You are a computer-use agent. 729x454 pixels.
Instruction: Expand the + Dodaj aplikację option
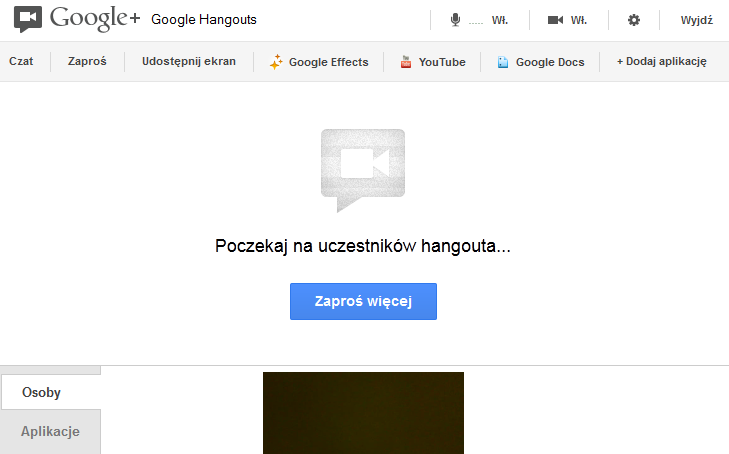point(661,62)
